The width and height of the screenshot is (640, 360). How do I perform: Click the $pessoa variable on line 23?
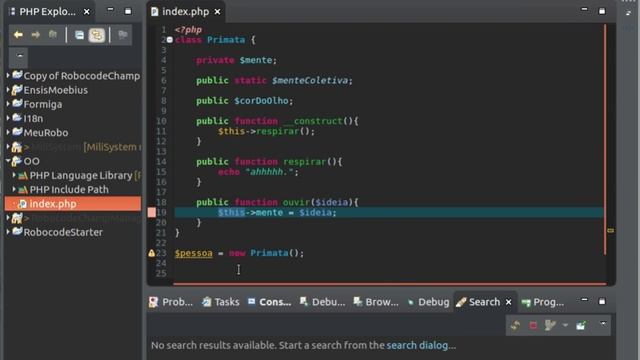193,253
